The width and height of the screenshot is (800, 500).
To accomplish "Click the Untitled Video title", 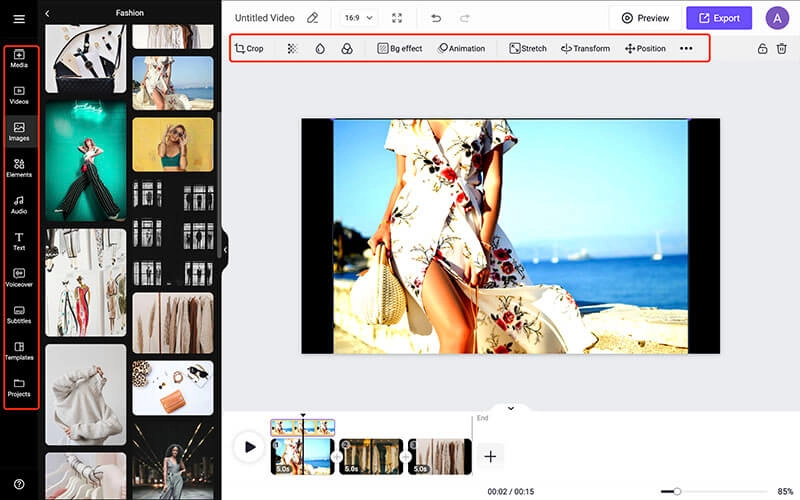I will (x=264, y=18).
